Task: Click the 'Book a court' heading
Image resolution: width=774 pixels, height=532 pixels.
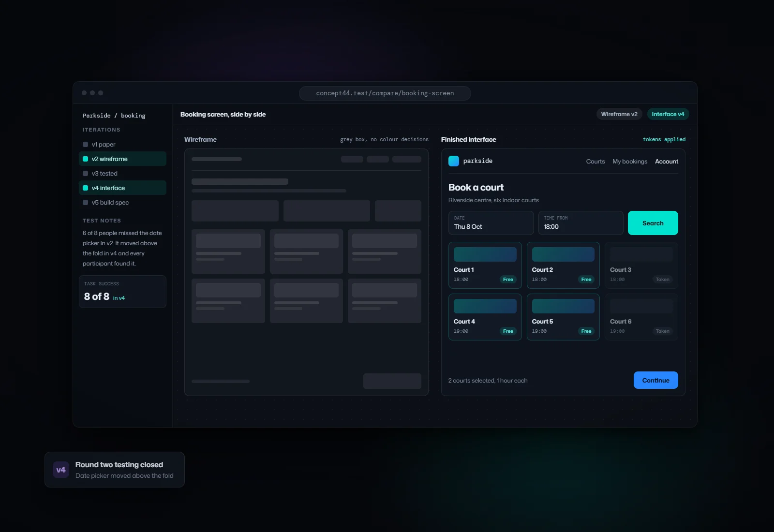Action: (476, 187)
